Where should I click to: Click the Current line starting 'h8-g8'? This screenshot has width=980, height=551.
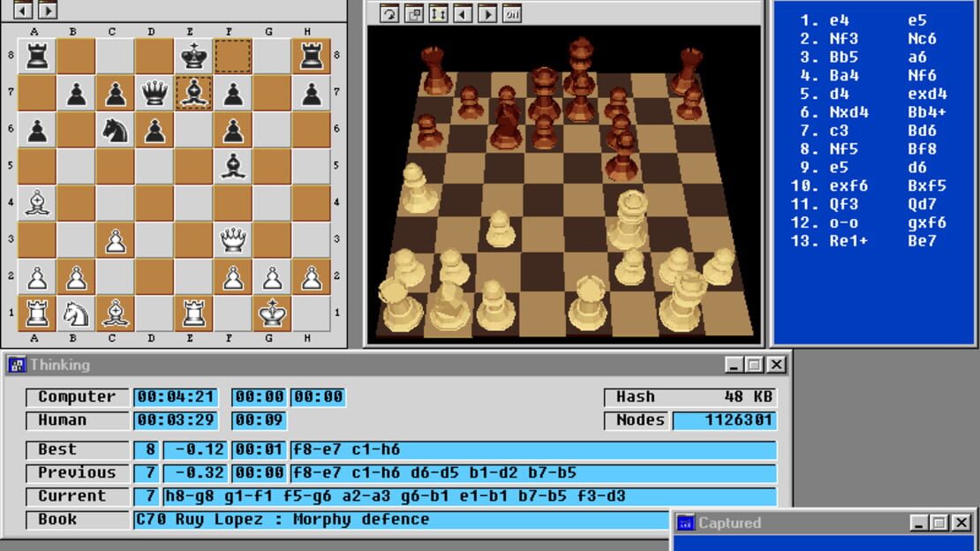[x=470, y=496]
